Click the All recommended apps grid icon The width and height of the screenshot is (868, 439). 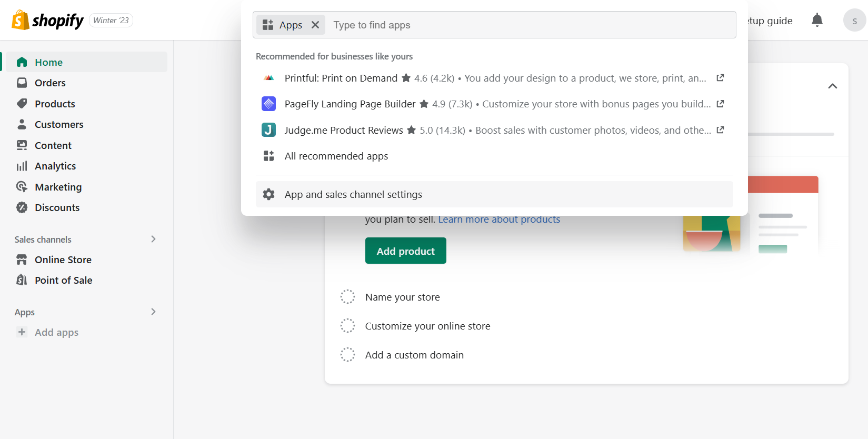pyautogui.click(x=268, y=156)
